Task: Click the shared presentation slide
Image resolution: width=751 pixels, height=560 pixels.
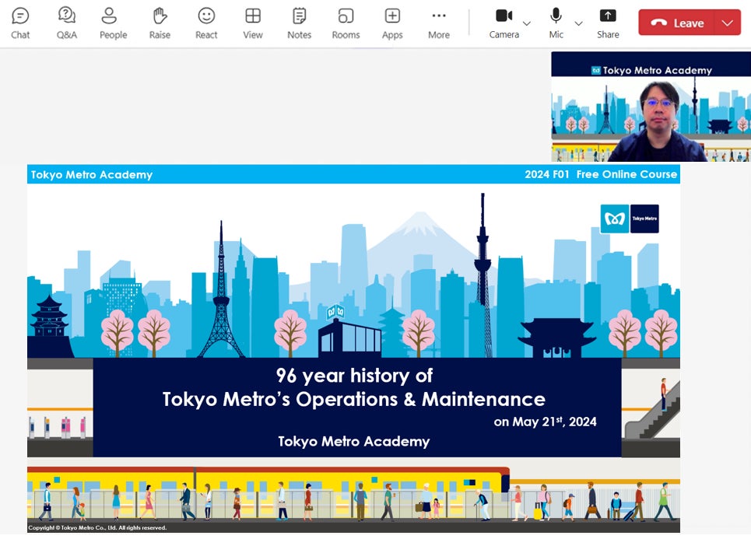Action: click(x=353, y=348)
